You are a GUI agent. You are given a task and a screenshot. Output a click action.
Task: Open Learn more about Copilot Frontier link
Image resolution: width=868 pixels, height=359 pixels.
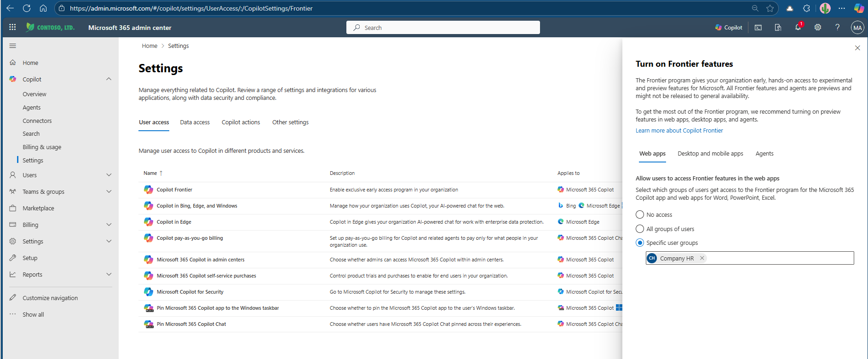679,131
